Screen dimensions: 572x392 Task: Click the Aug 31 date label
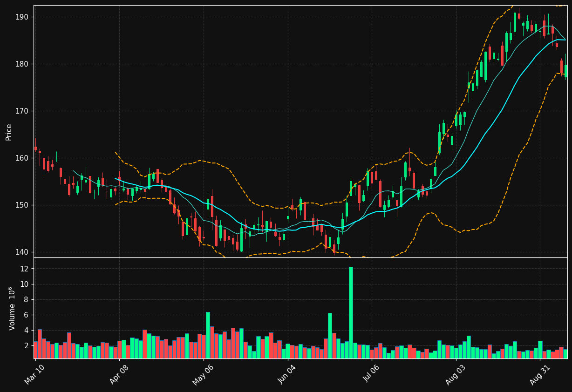[540, 375]
